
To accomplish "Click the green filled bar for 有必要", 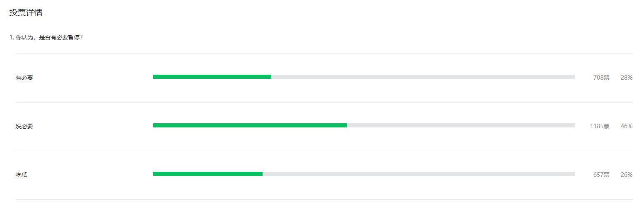I will pyautogui.click(x=212, y=77).
